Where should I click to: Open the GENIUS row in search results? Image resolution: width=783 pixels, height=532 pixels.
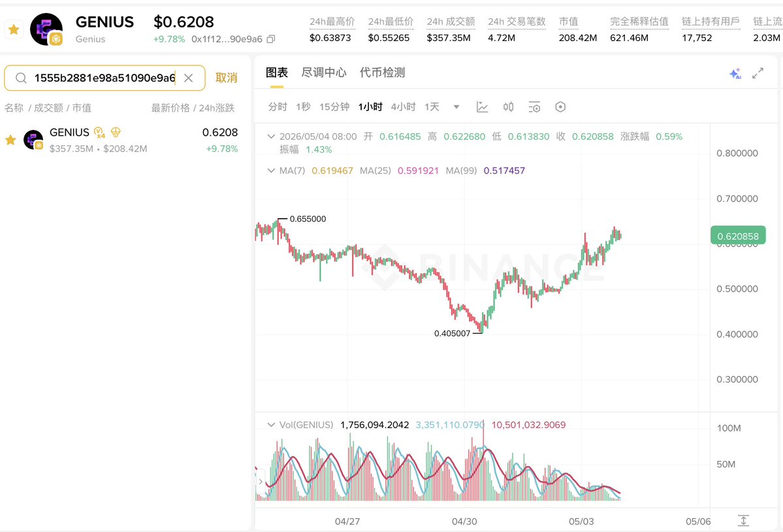pos(121,140)
